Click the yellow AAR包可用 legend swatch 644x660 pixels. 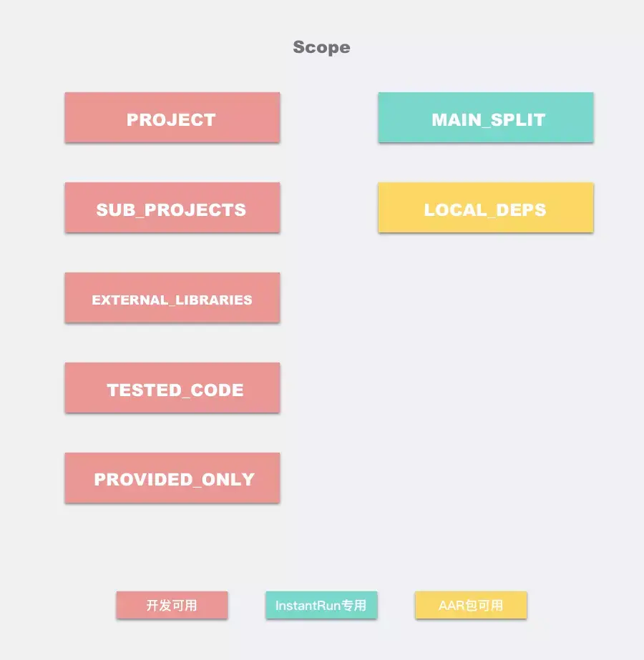[471, 605]
